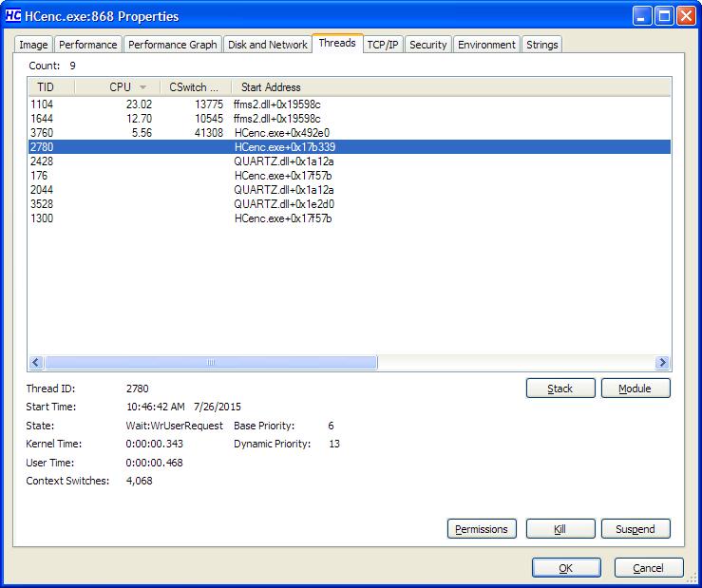This screenshot has width=702, height=588.
Task: Click the horizontal scrollbar thumb
Action: pyautogui.click(x=211, y=362)
